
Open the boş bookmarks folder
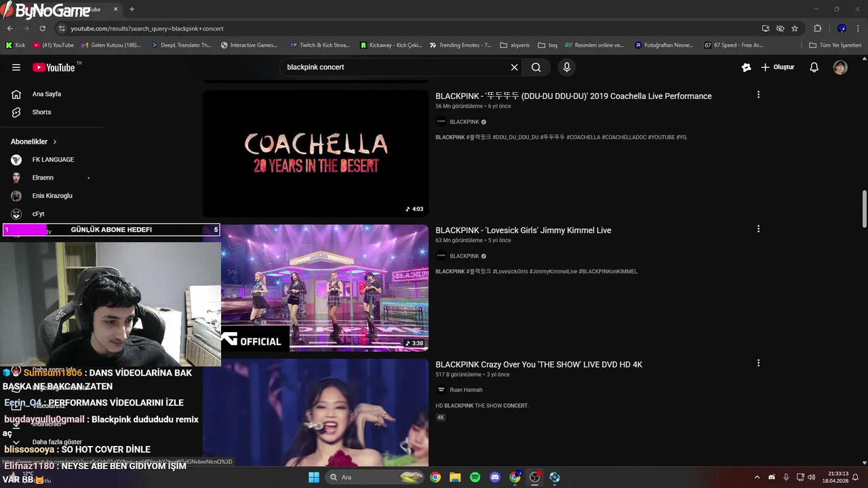click(x=548, y=45)
